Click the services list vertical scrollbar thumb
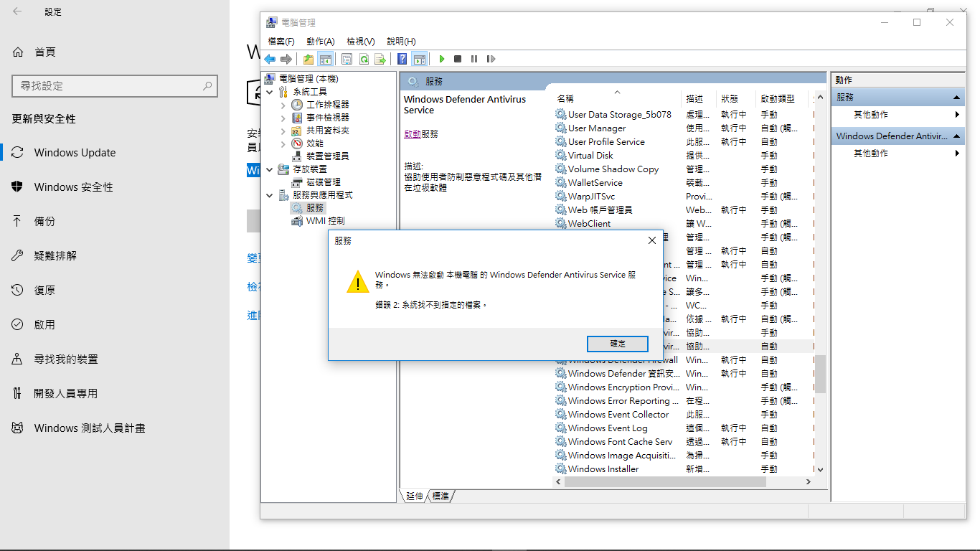The width and height of the screenshot is (980, 551). 820,374
